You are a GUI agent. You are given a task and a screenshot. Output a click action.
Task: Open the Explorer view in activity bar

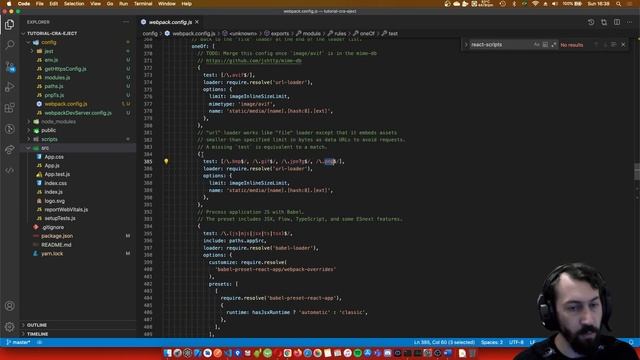point(9,24)
